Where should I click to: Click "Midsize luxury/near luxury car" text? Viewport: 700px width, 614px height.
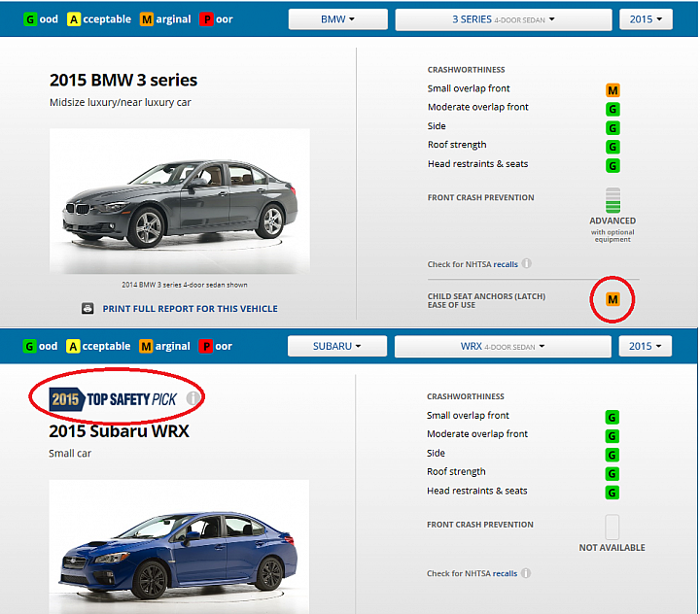tap(121, 103)
